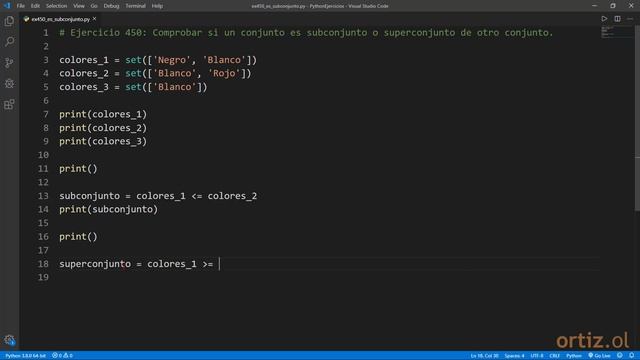Open the Extensions view
Viewport: 640px width, 360px height.
[x=9, y=104]
